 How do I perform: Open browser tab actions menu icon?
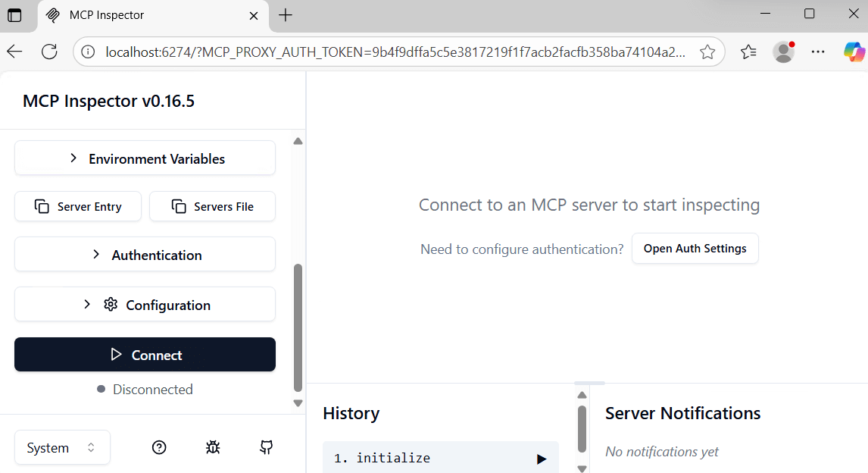coord(14,15)
